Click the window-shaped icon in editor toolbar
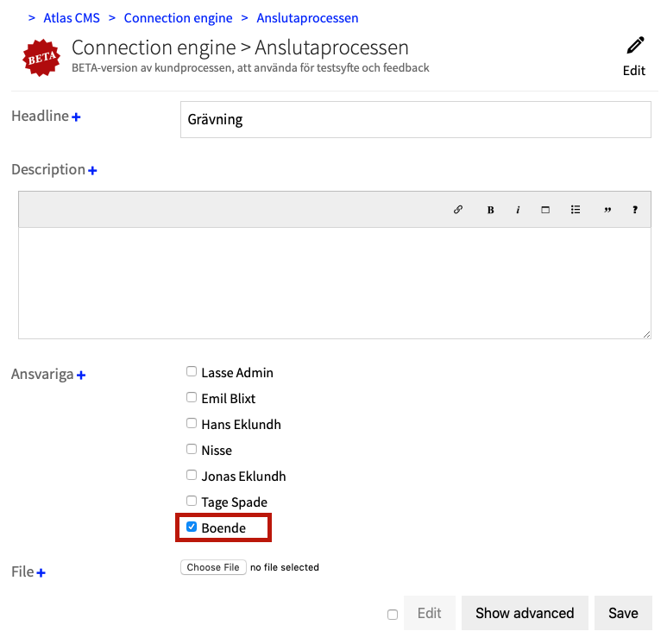 545,210
